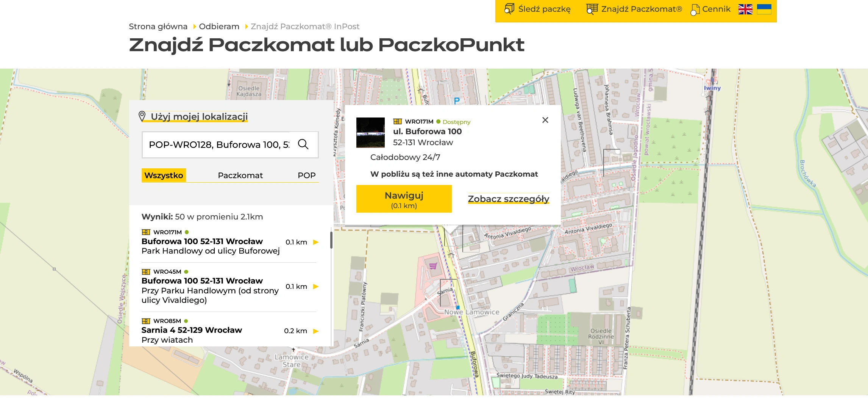Click the Paczkomat photo thumbnail in popup
868x398 pixels.
coord(370,132)
